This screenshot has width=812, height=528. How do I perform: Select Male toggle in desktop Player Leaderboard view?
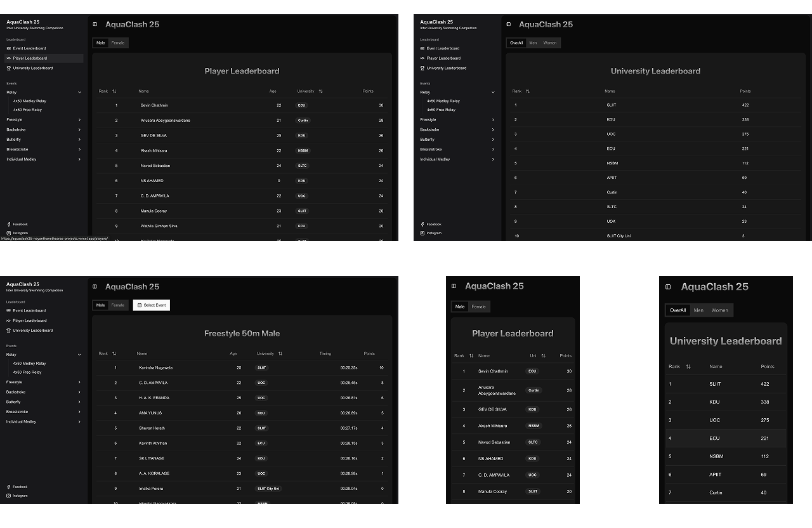click(101, 43)
